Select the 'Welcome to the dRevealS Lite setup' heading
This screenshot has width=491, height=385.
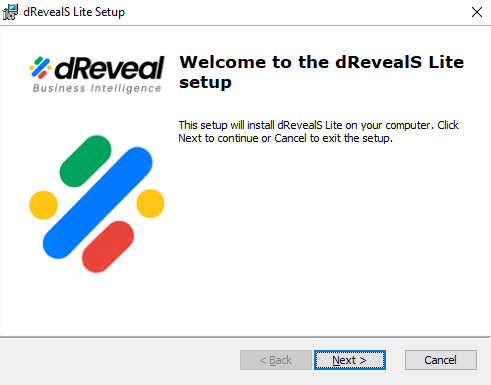[x=321, y=72]
